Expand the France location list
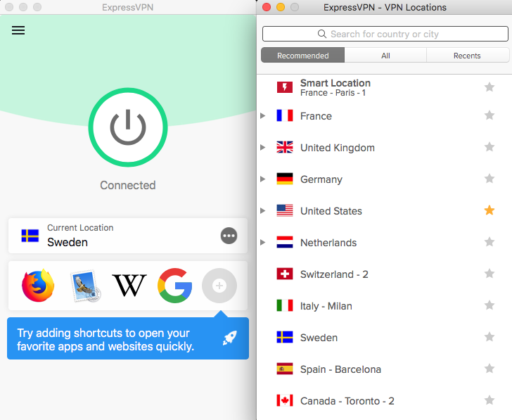Viewport: 512px width, 420px height. [x=263, y=115]
